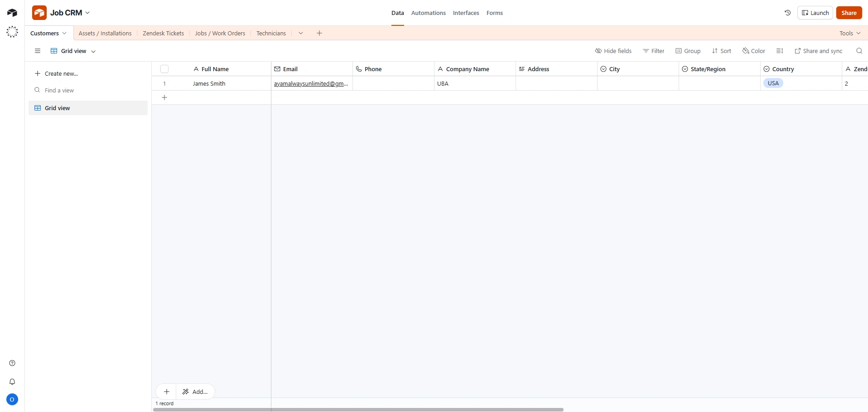Open the Interfaces tab

pyautogui.click(x=466, y=13)
